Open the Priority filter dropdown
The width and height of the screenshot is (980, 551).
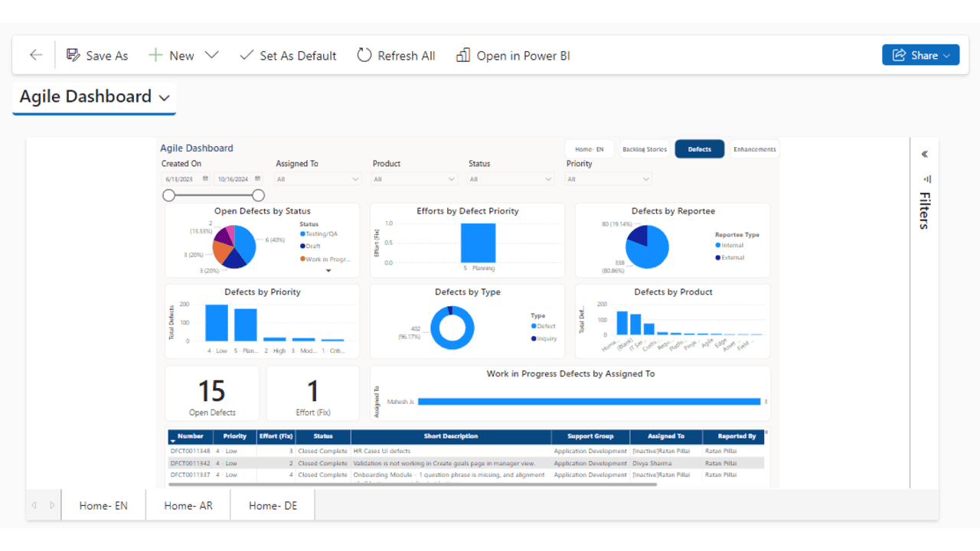coord(609,179)
